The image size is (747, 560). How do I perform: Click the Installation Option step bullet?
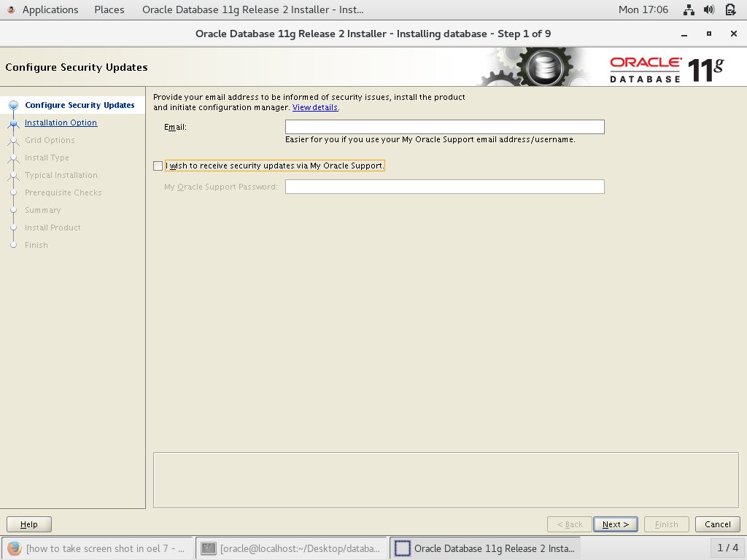pyautogui.click(x=13, y=123)
